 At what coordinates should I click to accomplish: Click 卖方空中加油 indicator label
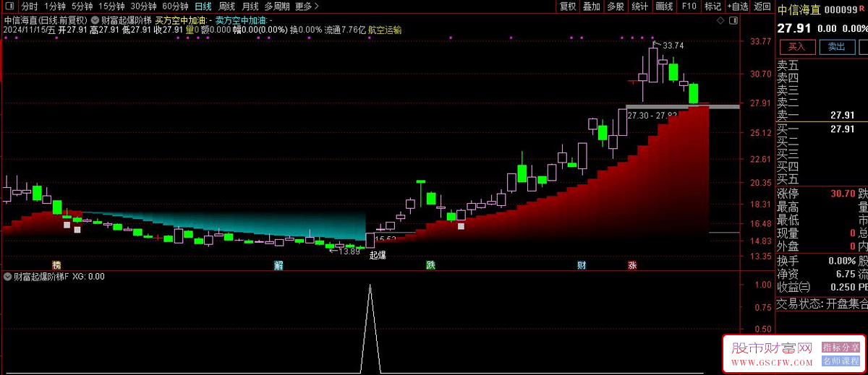click(244, 20)
